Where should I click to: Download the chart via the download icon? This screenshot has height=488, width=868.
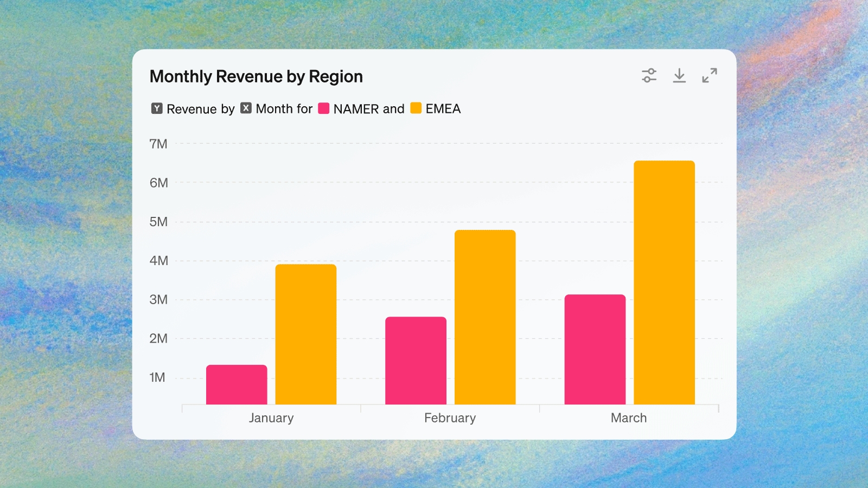click(679, 75)
